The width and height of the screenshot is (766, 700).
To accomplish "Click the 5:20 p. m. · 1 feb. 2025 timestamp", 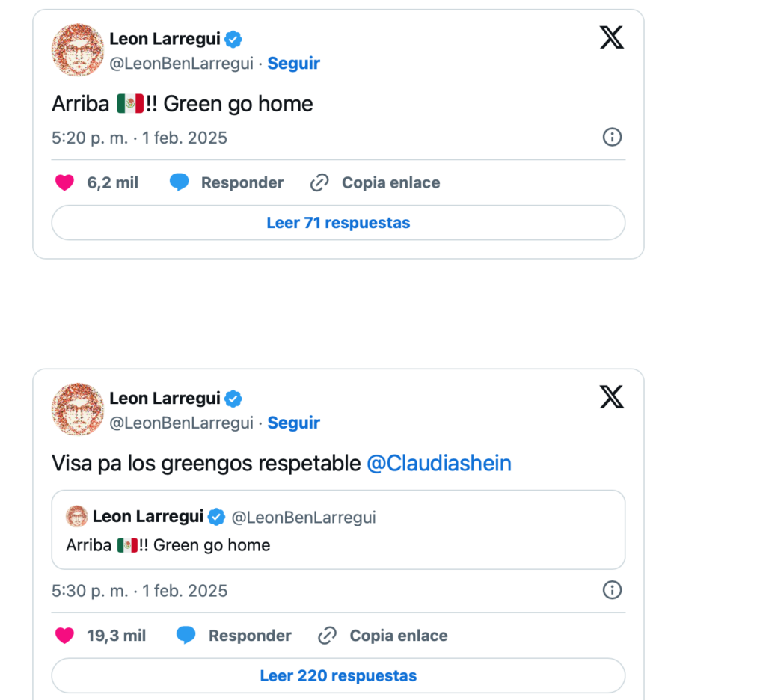I will tap(139, 138).
